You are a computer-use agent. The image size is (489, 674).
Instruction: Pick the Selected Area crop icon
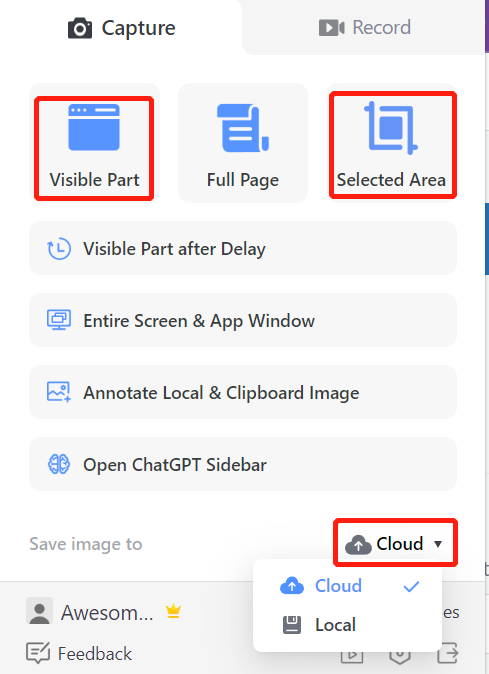[x=391, y=128]
